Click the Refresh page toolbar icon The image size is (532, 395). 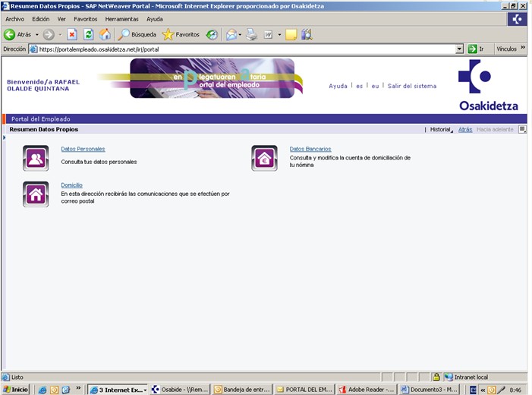coord(88,34)
